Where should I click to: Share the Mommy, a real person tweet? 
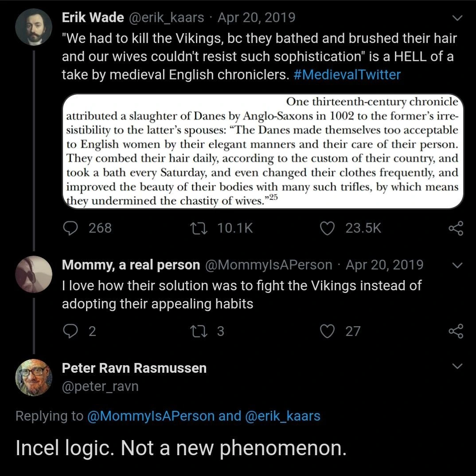point(456,331)
